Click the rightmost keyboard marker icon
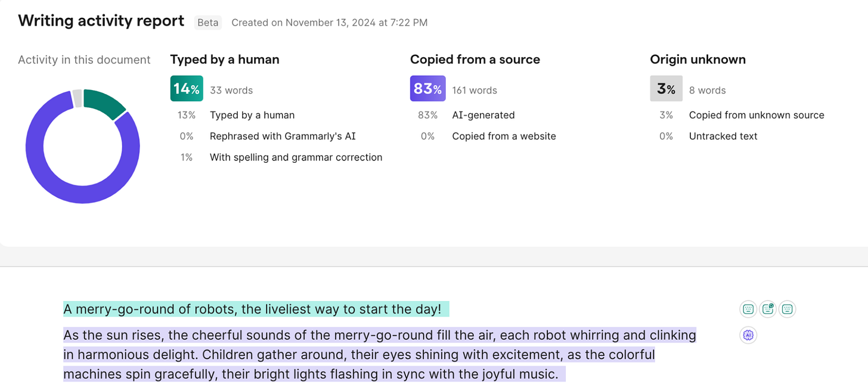 (x=788, y=309)
